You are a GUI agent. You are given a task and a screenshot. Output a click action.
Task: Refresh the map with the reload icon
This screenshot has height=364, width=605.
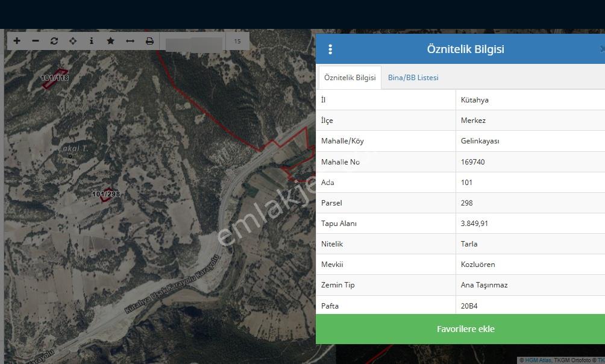(x=54, y=41)
